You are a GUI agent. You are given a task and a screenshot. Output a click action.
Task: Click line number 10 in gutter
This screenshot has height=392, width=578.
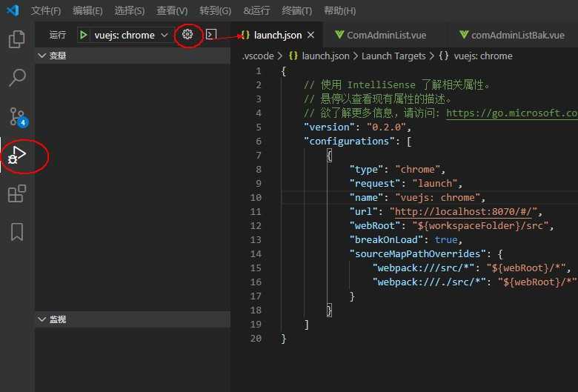click(x=256, y=198)
